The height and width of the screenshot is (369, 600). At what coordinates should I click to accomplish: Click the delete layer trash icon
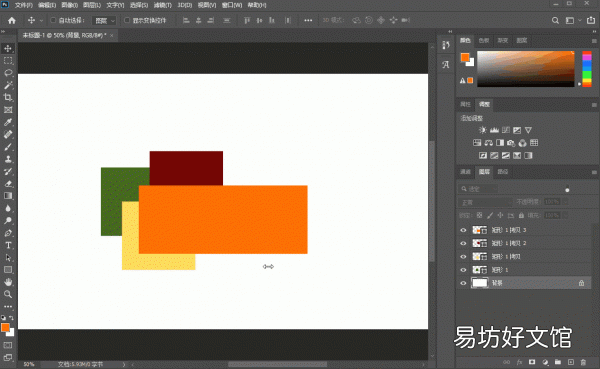click(583, 362)
